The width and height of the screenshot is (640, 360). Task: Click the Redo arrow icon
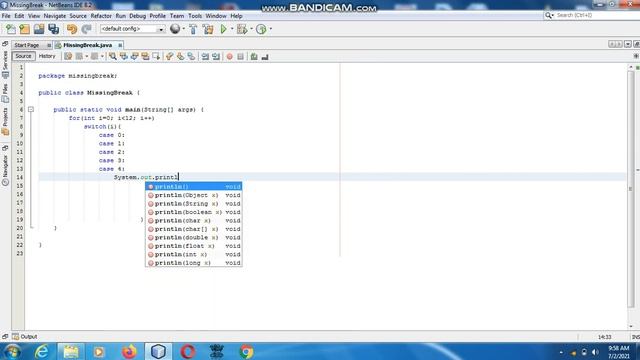click(86, 29)
